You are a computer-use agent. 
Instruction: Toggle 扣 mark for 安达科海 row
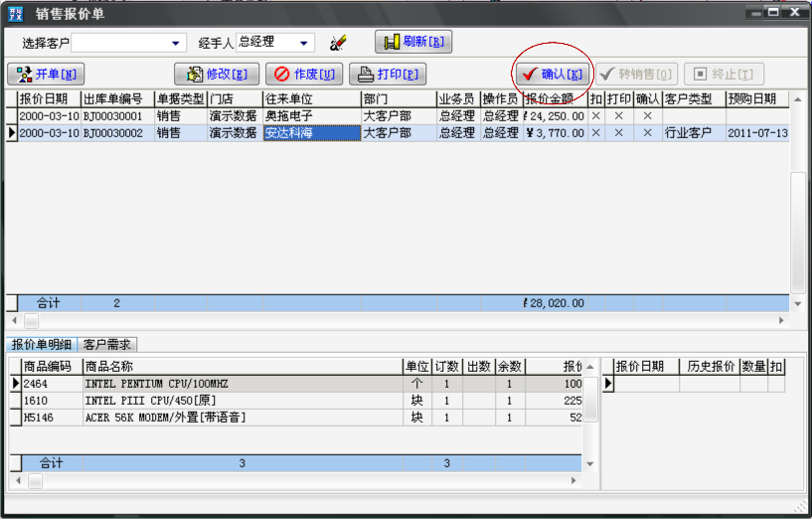pos(596,133)
